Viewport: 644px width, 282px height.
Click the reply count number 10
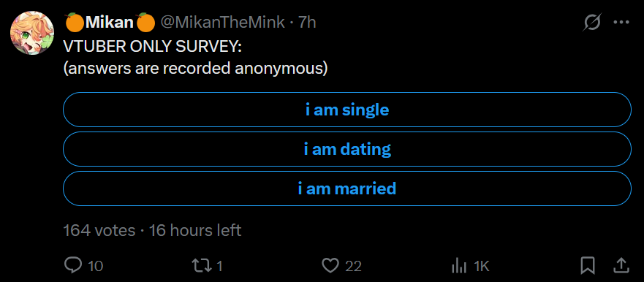[96, 267]
